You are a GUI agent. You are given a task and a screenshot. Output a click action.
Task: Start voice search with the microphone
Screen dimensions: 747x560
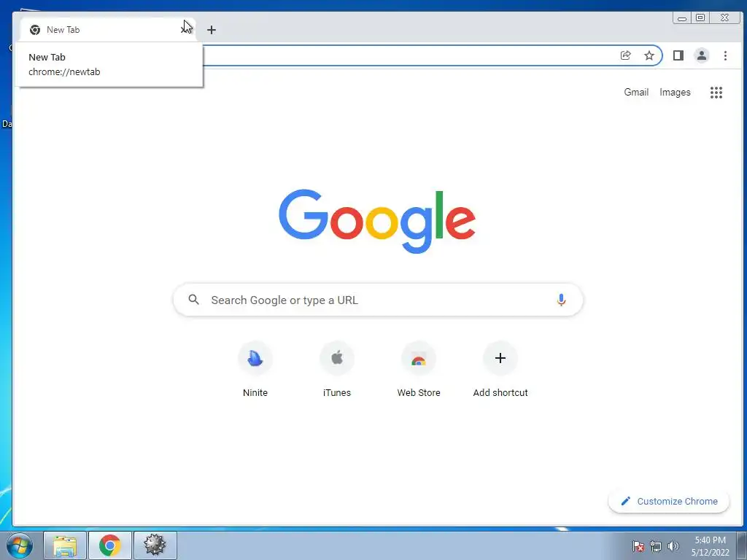561,300
